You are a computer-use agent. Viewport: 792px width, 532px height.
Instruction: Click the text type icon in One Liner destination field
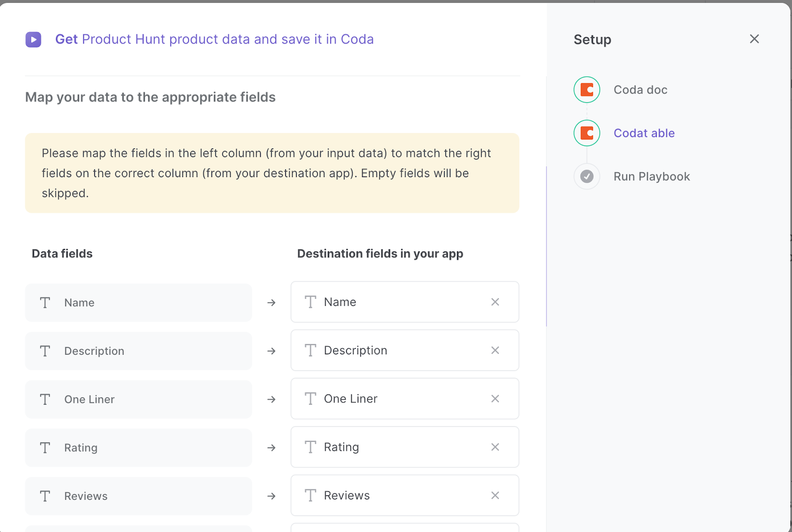pyautogui.click(x=310, y=399)
